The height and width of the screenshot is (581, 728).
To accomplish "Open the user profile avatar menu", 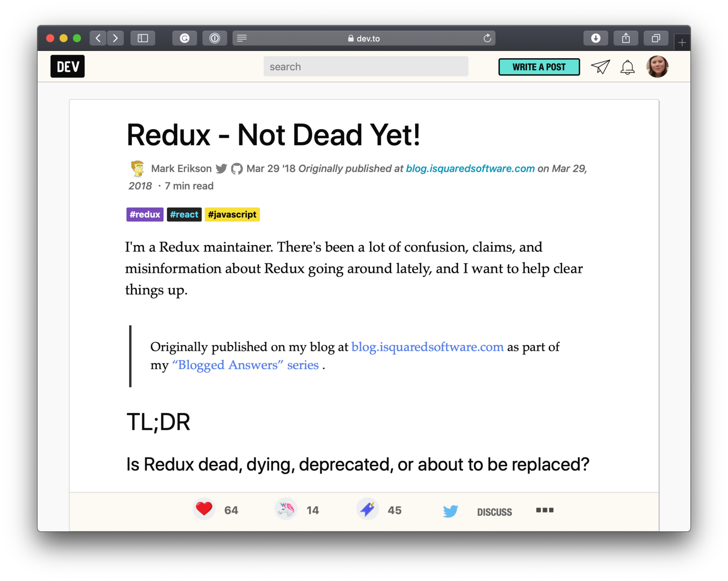I will (657, 67).
